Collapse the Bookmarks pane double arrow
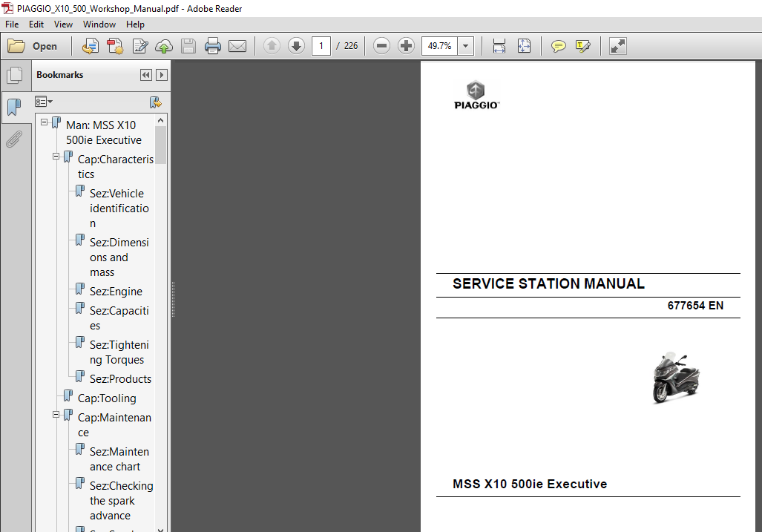The image size is (762, 532). (x=145, y=75)
